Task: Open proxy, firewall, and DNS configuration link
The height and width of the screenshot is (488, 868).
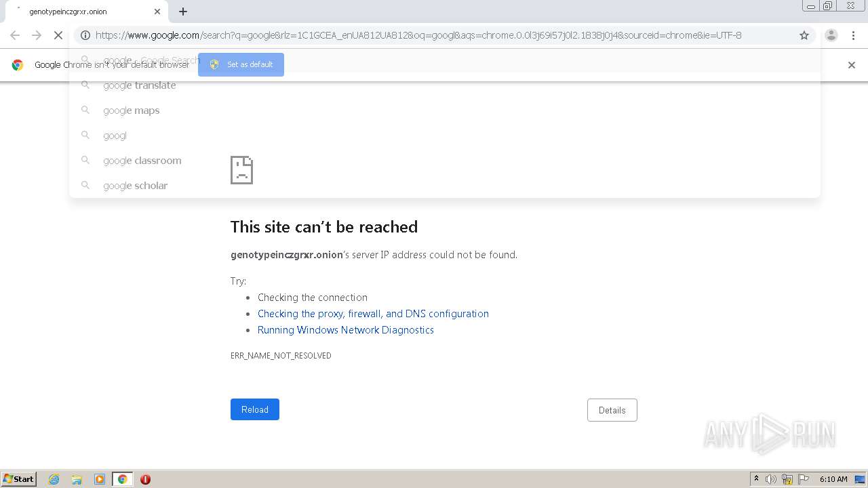Action: (x=373, y=314)
